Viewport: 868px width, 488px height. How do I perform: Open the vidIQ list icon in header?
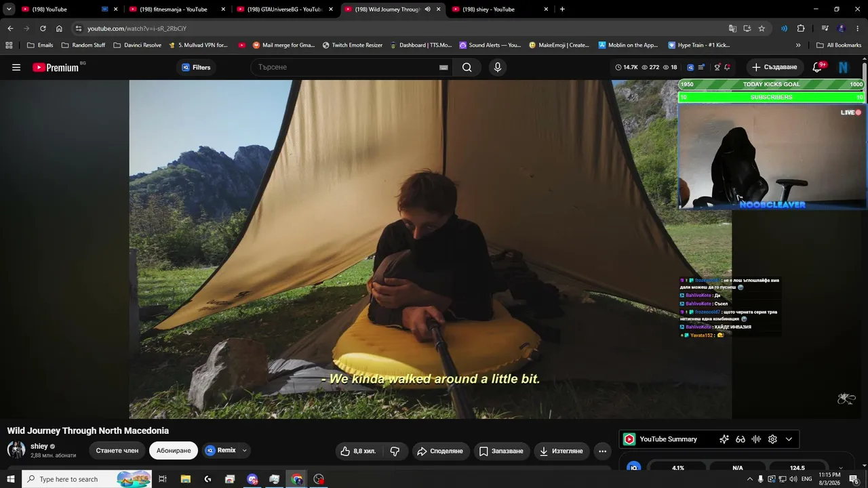tap(701, 67)
